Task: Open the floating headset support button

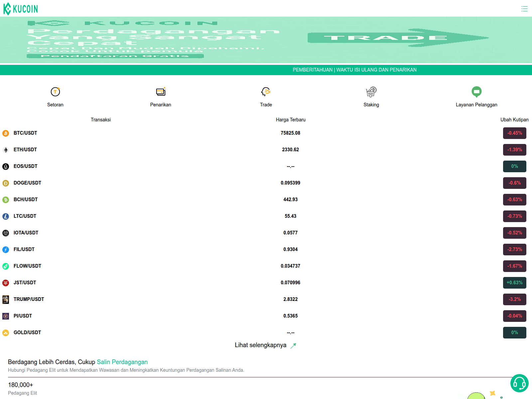Action: tap(519, 383)
